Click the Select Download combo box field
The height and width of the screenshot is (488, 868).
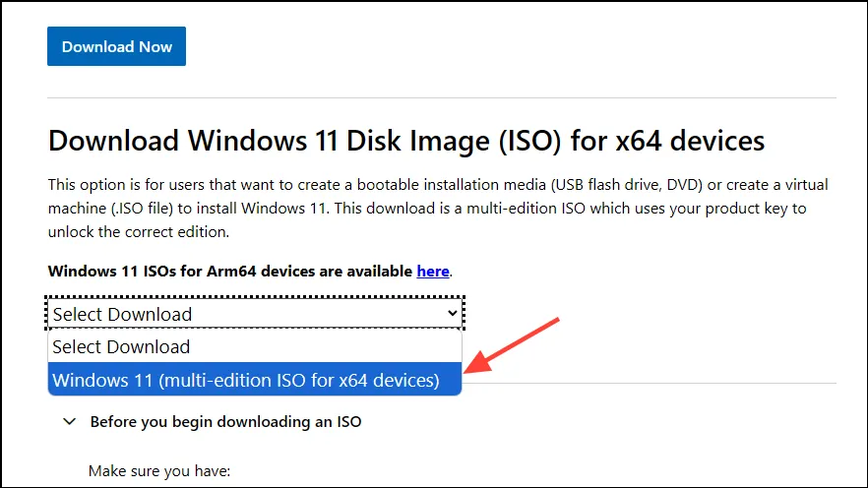[x=255, y=314]
